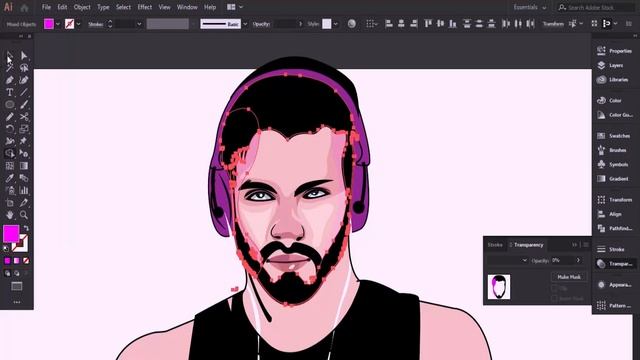Select the Hand tool
The height and width of the screenshot is (360, 640).
tap(9, 215)
